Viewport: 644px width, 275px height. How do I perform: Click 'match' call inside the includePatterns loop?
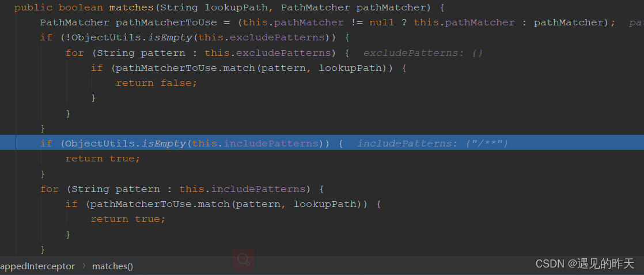pyautogui.click(x=214, y=204)
